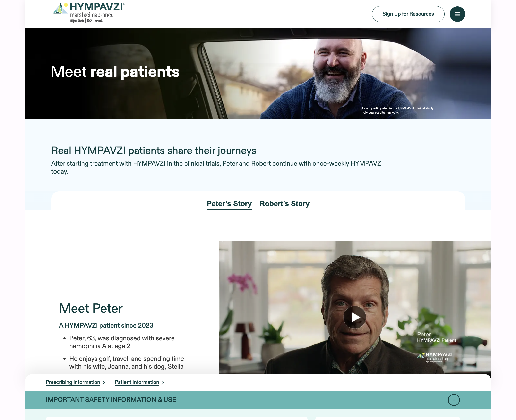Open the Patient Information link
Image resolution: width=516 pixels, height=420 pixels.
[137, 382]
